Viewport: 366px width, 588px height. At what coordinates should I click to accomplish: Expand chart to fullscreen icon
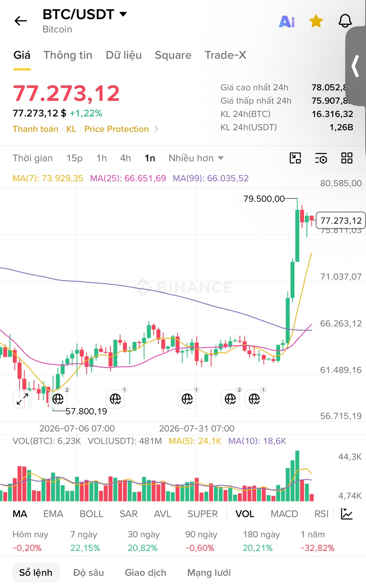[22, 399]
